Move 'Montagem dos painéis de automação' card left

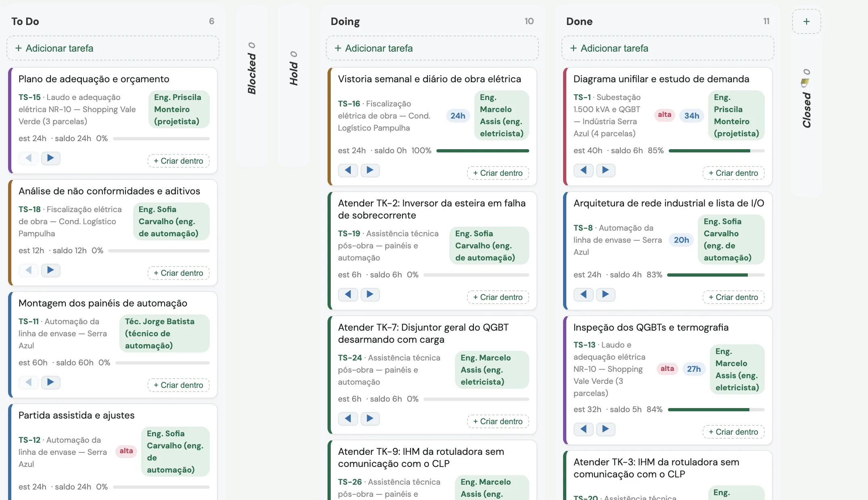point(29,382)
